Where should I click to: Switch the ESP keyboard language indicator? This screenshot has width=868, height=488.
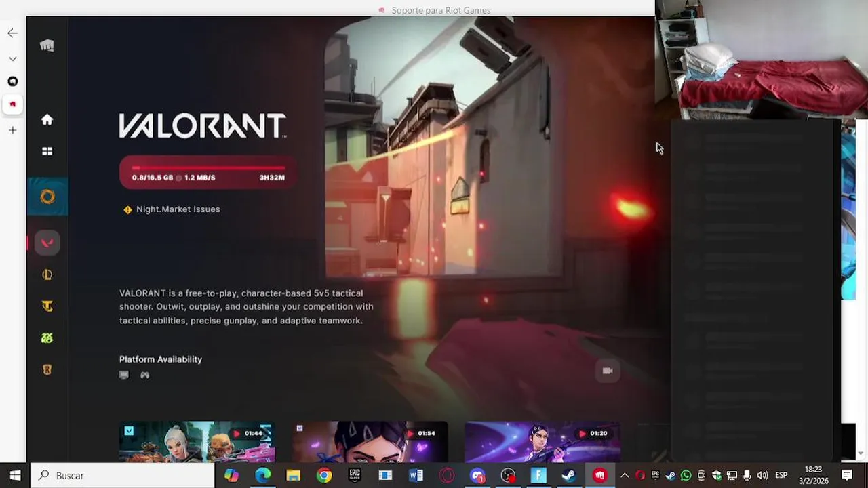(x=781, y=475)
